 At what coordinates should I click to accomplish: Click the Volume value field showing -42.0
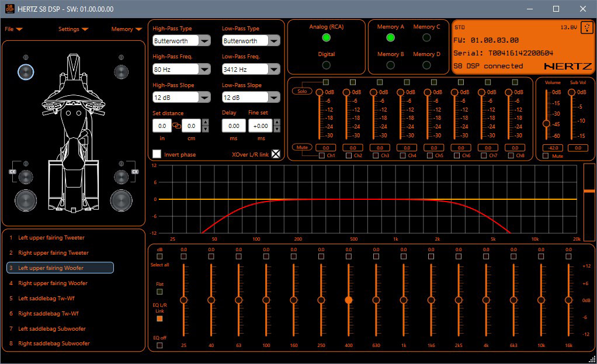click(553, 148)
